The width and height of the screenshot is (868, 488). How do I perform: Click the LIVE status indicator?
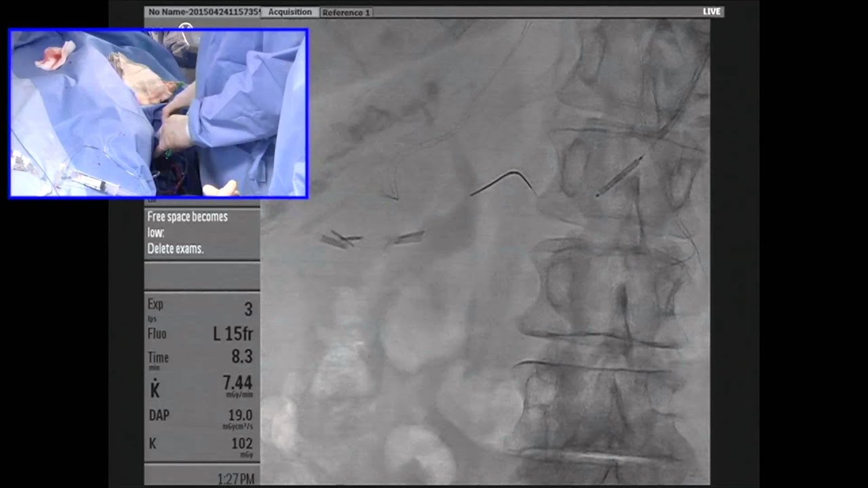click(x=711, y=12)
